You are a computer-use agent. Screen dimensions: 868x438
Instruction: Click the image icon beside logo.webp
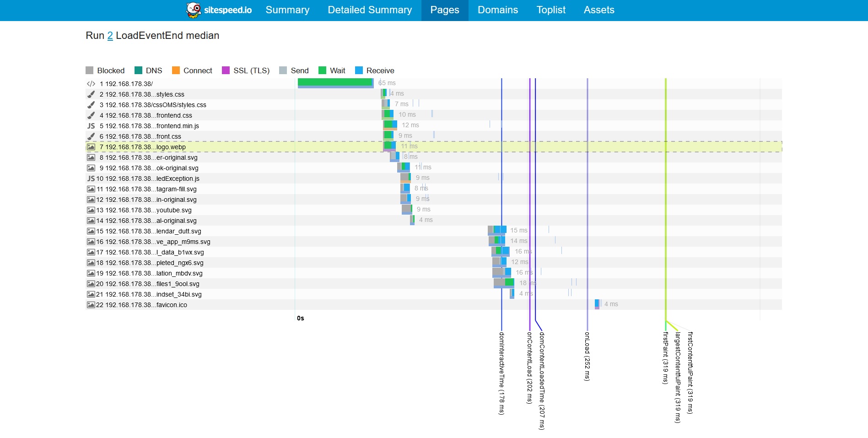(91, 147)
